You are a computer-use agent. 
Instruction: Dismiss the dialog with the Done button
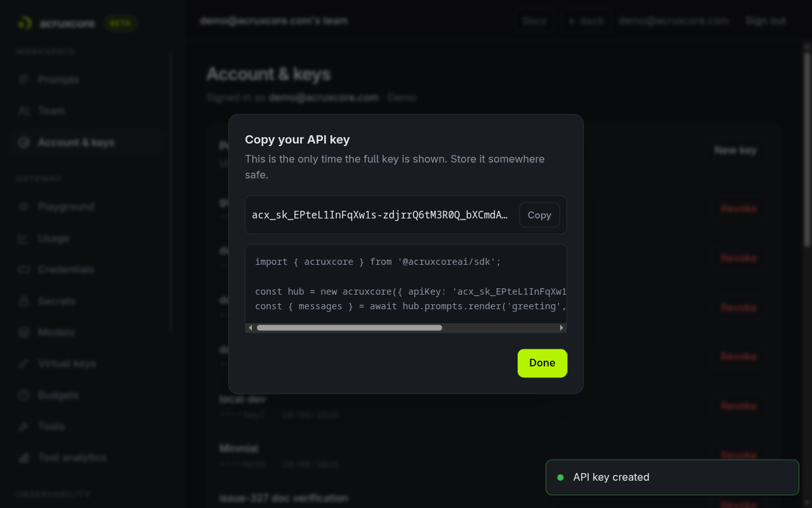click(x=542, y=363)
